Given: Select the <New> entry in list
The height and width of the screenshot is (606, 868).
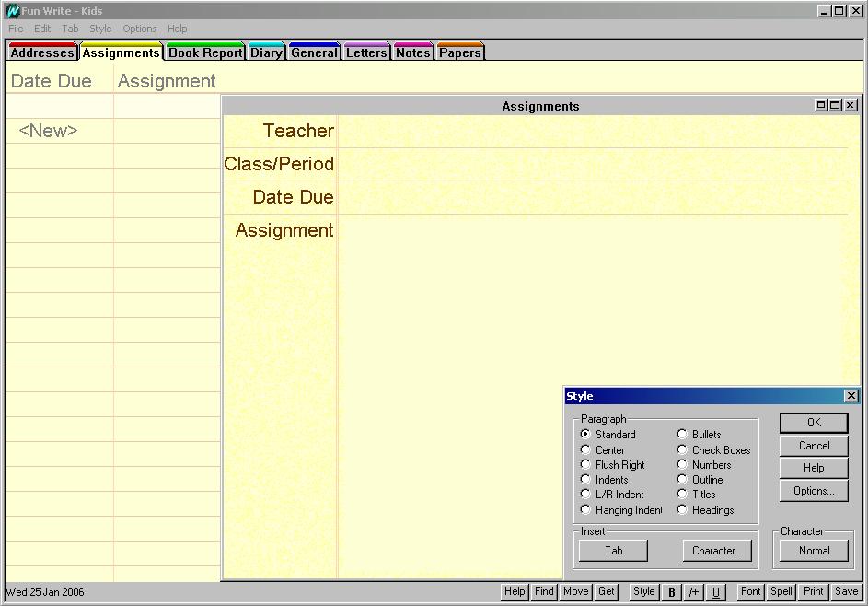Looking at the screenshot, I should click(x=48, y=131).
